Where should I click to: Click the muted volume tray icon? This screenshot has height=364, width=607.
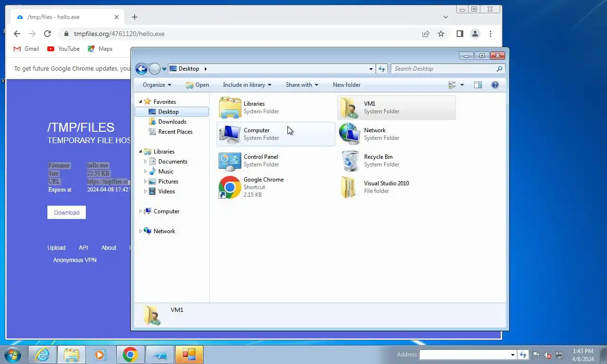(547, 355)
